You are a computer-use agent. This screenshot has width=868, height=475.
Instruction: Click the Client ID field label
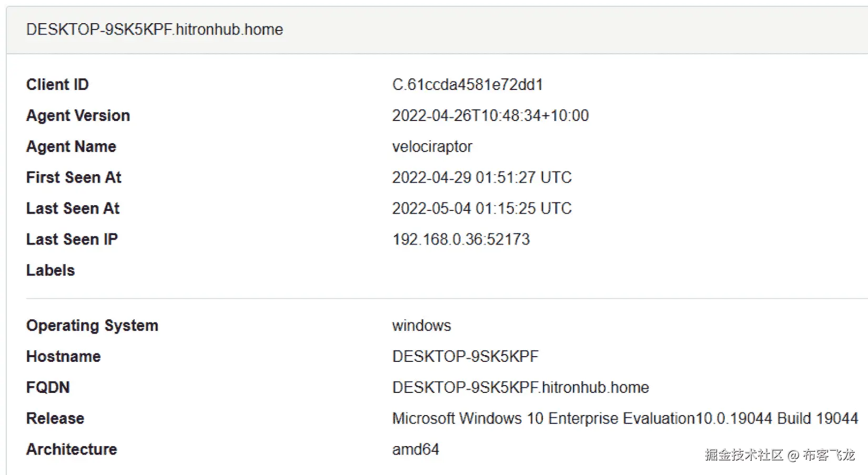pos(57,85)
